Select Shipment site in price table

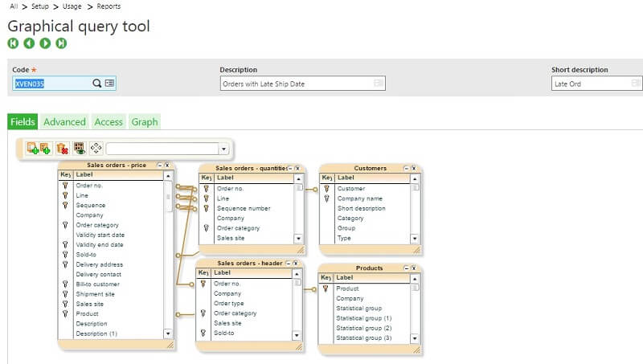pos(95,294)
